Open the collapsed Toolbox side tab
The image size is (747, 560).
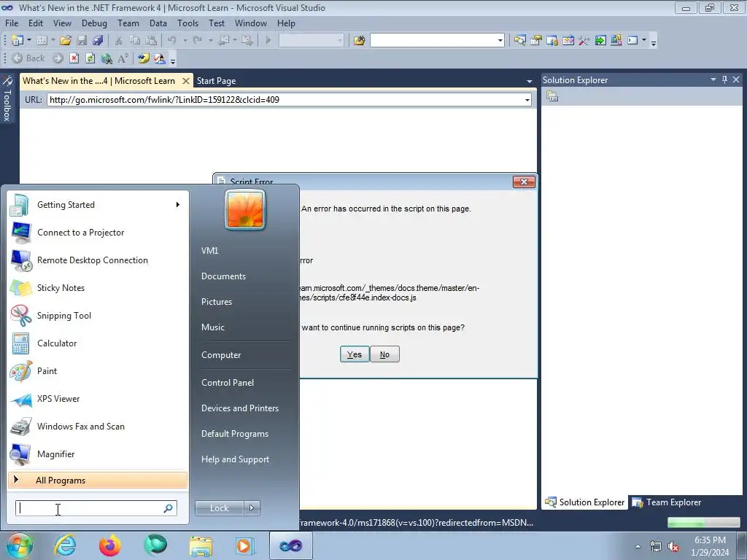(x=7, y=98)
